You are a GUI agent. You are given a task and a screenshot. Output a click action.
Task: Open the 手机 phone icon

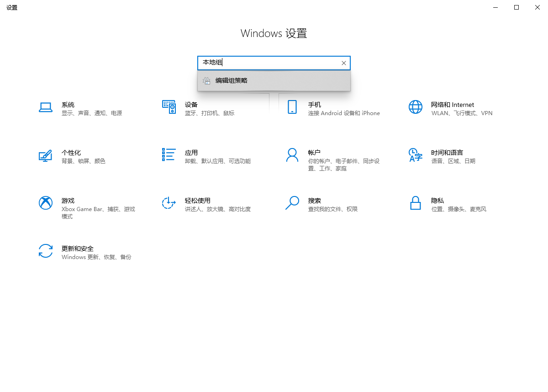click(x=292, y=107)
